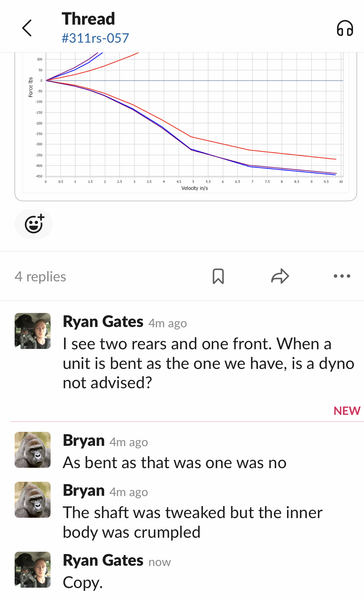Select the "shaft was tweaked" message
The width and height of the screenshot is (364, 598).
tap(193, 522)
